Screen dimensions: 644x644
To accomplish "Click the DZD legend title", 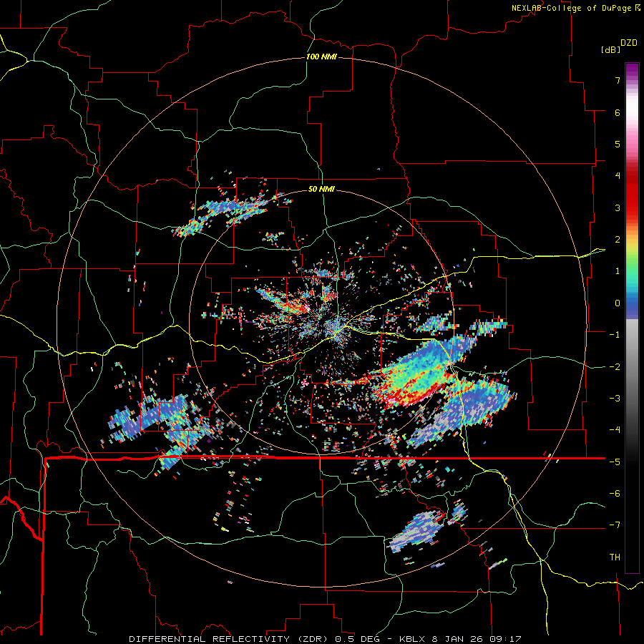I will pos(629,43).
